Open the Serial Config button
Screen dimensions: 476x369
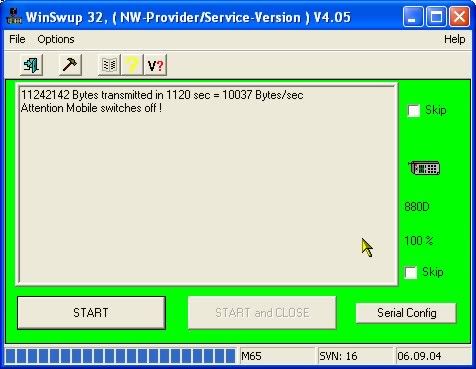pos(406,313)
